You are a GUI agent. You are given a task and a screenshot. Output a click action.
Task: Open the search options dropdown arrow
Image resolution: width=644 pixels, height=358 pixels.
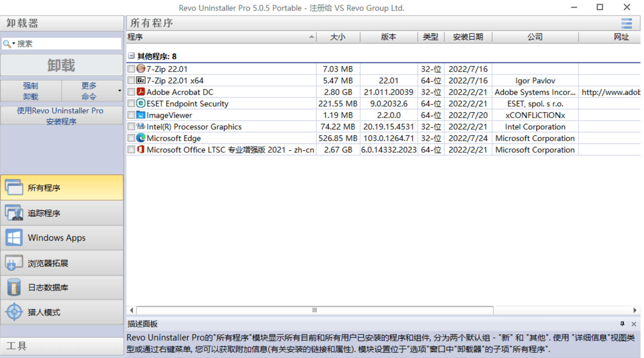point(13,43)
